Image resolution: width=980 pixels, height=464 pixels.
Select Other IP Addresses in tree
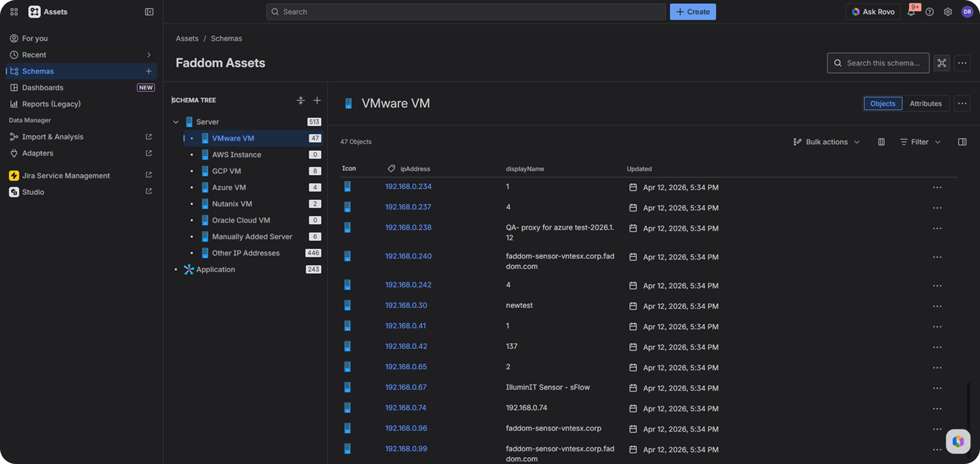[x=254, y=253]
